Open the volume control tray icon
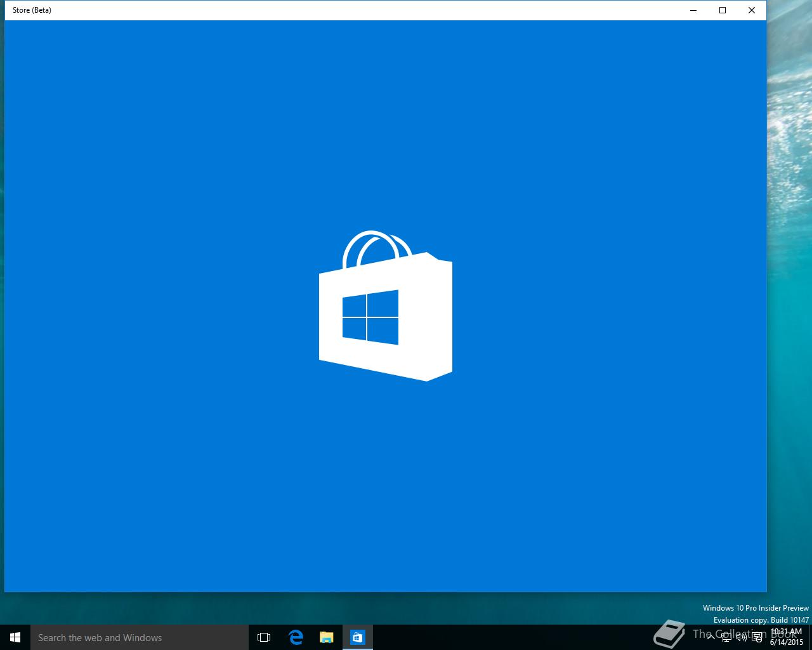Image resolution: width=812 pixels, height=650 pixels. click(x=741, y=637)
